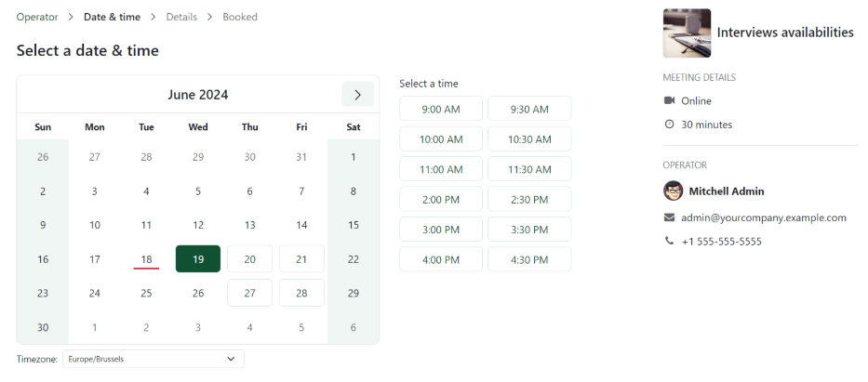Image resolution: width=868 pixels, height=382 pixels.
Task: Click the phone icon beside the number
Action: tap(669, 241)
